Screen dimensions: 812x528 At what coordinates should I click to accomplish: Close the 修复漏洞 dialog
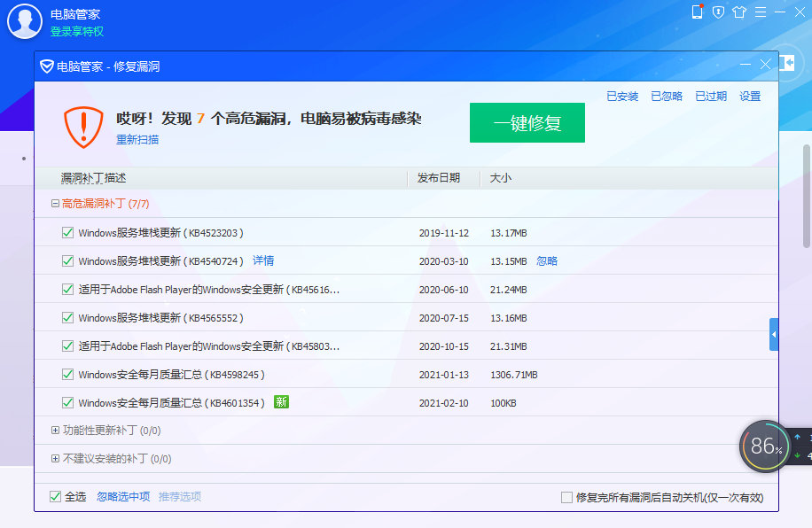pyautogui.click(x=765, y=64)
